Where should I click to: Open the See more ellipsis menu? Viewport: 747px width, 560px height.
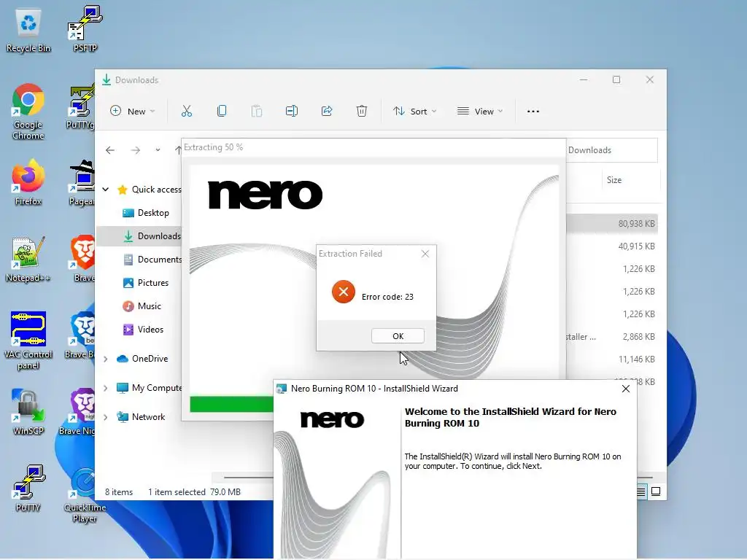tap(533, 111)
